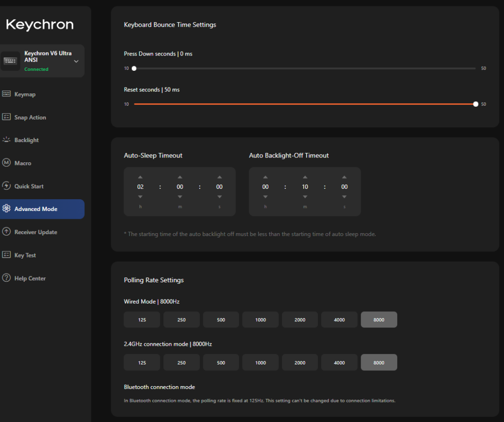Click the Advanced Mode gear icon
Viewport: 504px width, 422px height.
[6, 209]
